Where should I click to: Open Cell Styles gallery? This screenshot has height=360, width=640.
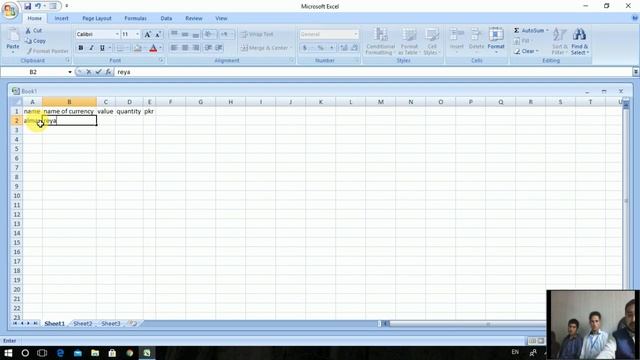(431, 41)
